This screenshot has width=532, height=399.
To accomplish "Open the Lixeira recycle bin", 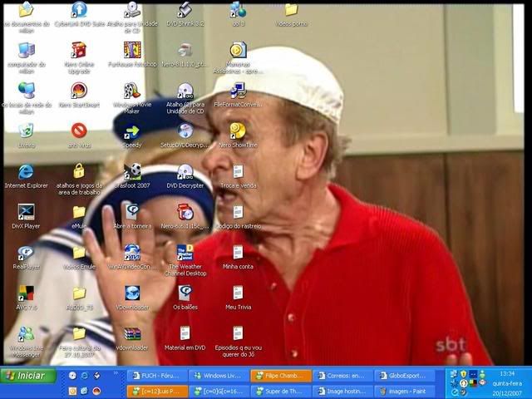I will pos(26,131).
